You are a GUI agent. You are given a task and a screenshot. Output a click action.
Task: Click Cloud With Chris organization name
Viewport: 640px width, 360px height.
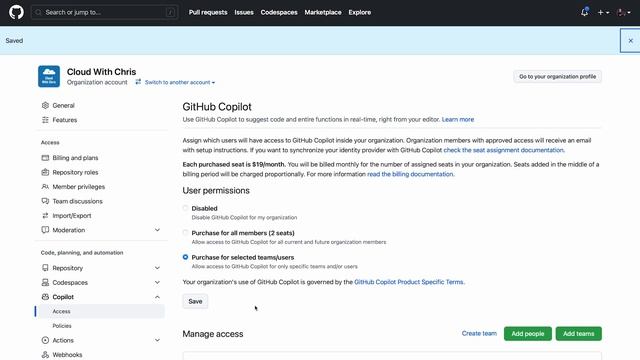(x=101, y=71)
